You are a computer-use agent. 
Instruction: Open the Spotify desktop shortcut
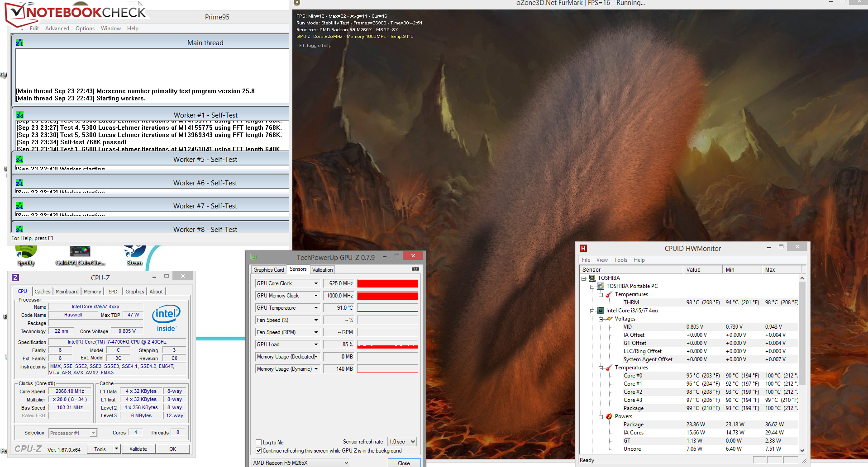pyautogui.click(x=26, y=255)
